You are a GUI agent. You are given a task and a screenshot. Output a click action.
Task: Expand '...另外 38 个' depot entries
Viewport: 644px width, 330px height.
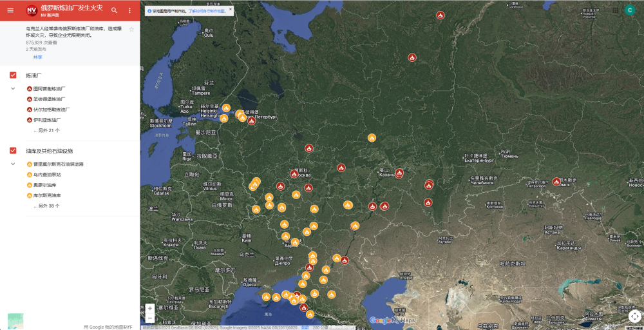pos(47,206)
